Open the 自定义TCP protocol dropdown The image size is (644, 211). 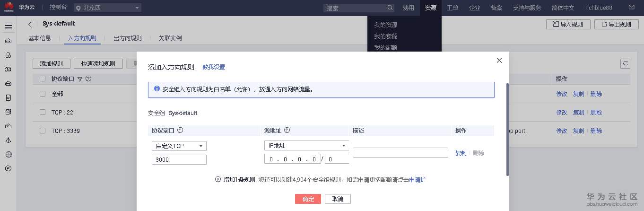(179, 146)
